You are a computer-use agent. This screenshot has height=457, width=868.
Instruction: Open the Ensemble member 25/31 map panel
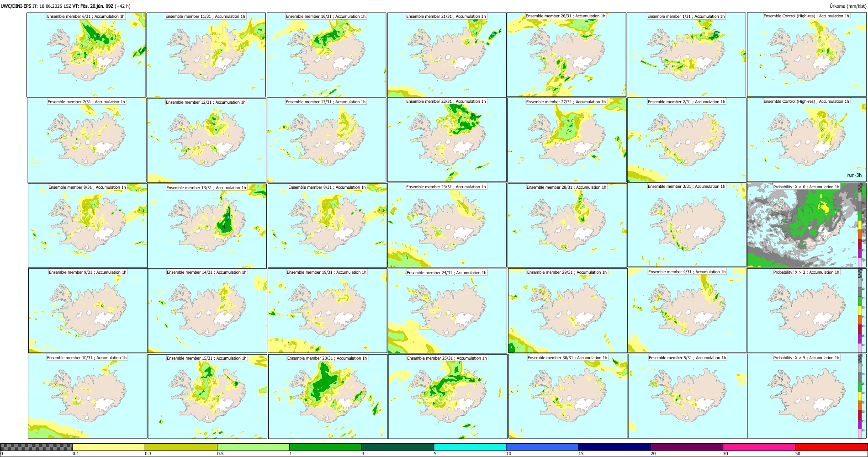tap(448, 397)
